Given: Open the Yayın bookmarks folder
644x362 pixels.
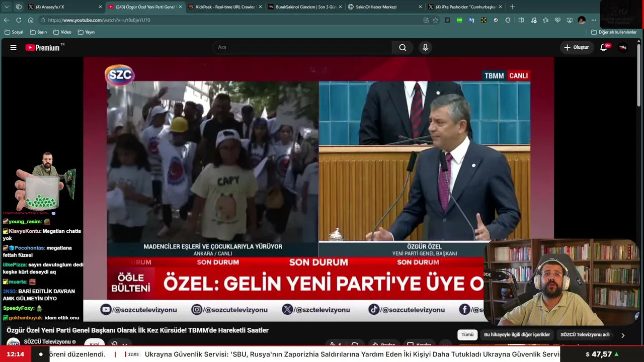Looking at the screenshot, I should point(87,32).
